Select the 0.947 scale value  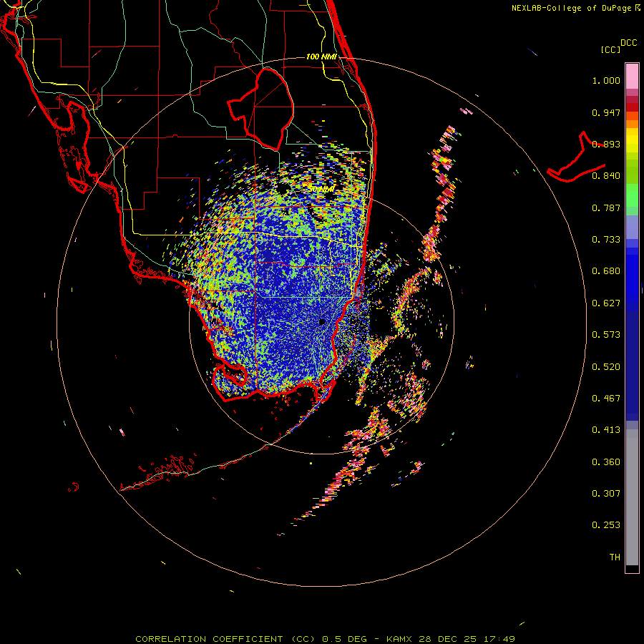coord(606,112)
